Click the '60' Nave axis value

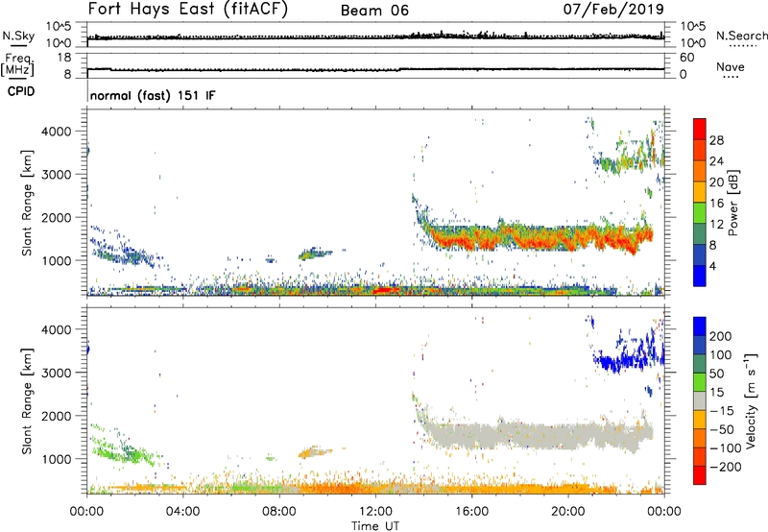coord(686,58)
